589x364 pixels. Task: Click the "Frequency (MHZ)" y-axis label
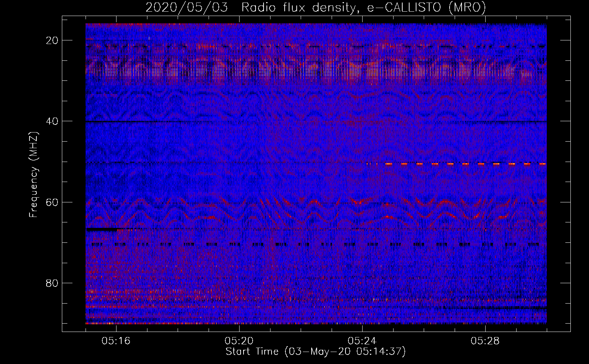33,174
